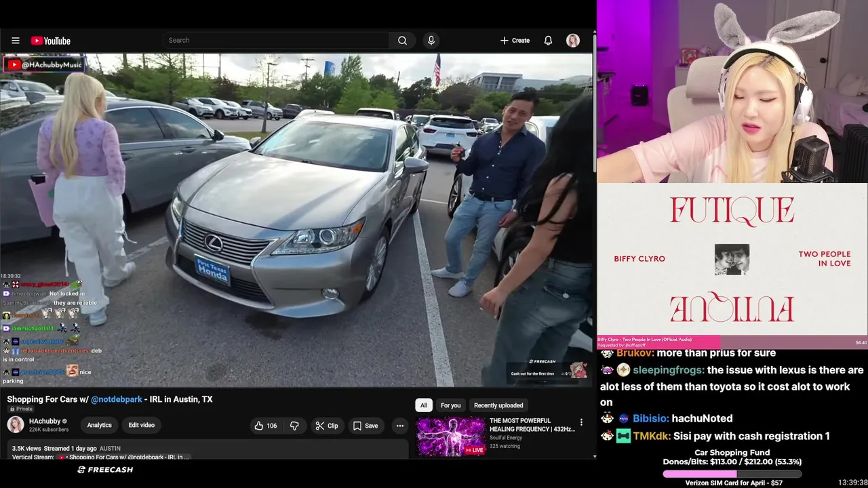868x488 pixels.
Task: Like the video with thumbs up
Action: click(266, 426)
